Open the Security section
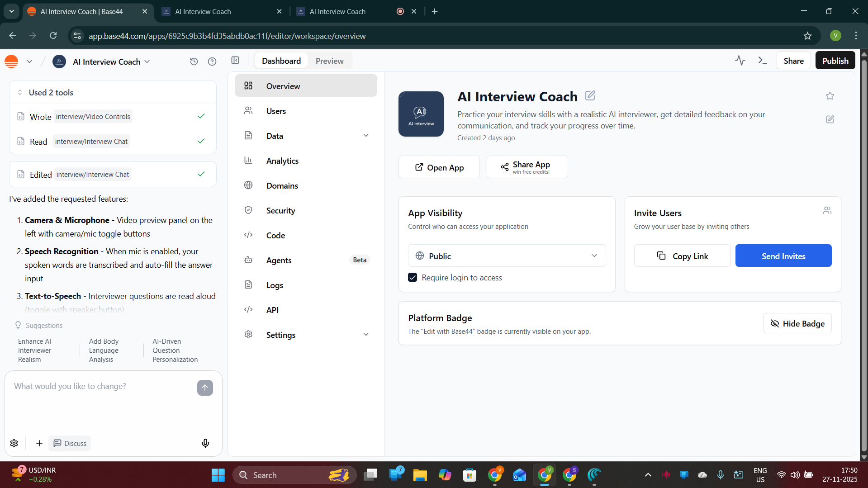The image size is (868, 488). tap(306, 211)
